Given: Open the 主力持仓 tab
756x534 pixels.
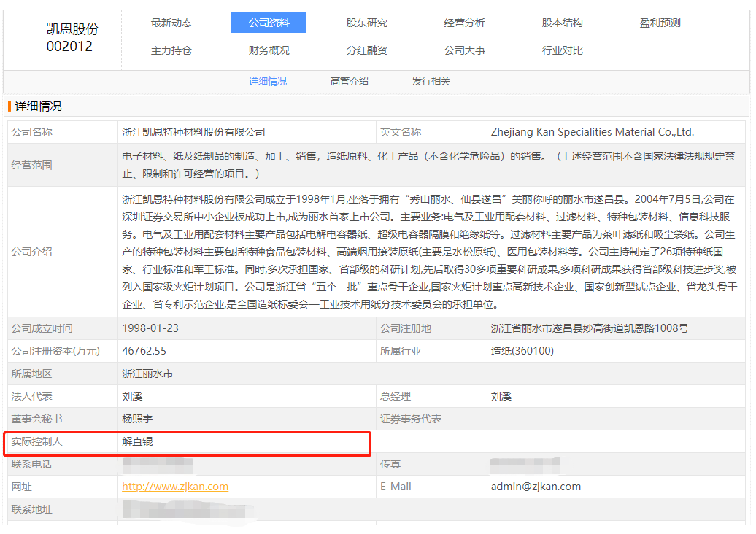Looking at the screenshot, I should (171, 50).
